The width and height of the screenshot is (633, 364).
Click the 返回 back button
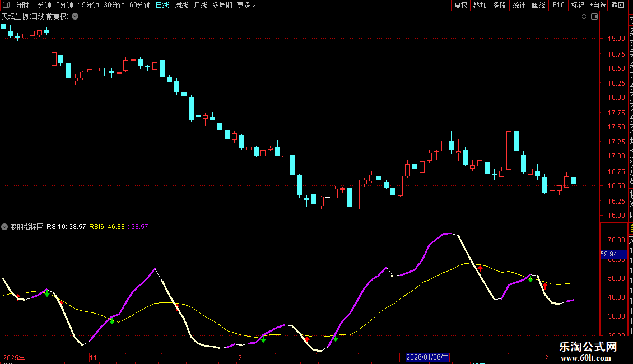point(618,5)
